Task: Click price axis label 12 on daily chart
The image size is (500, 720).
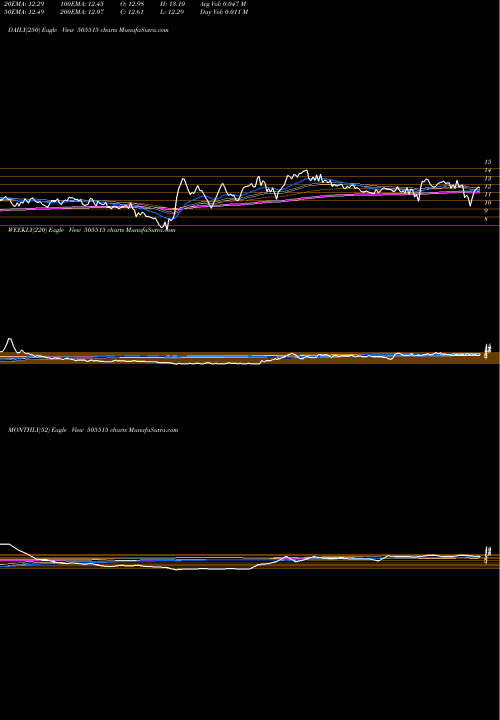Action: pyautogui.click(x=488, y=186)
